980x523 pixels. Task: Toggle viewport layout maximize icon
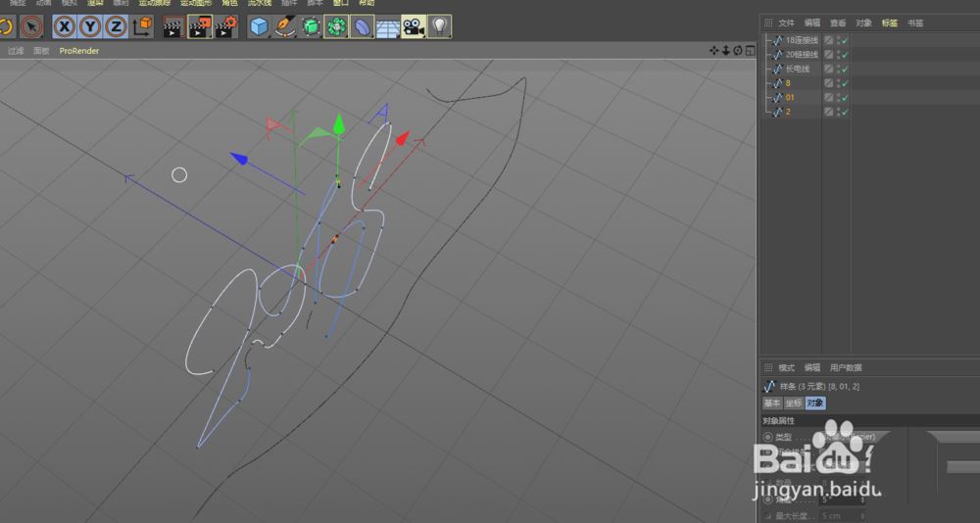[750, 51]
